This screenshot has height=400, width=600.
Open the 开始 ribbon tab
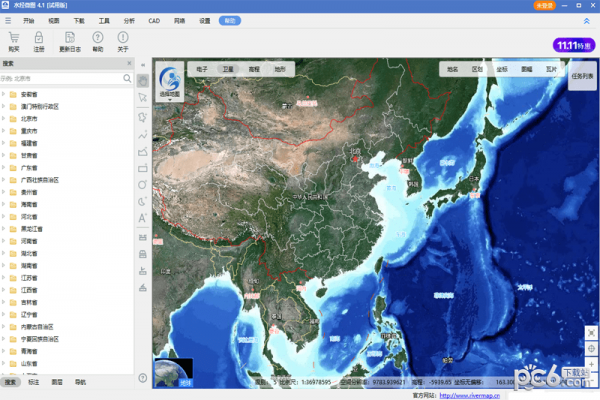coord(29,21)
